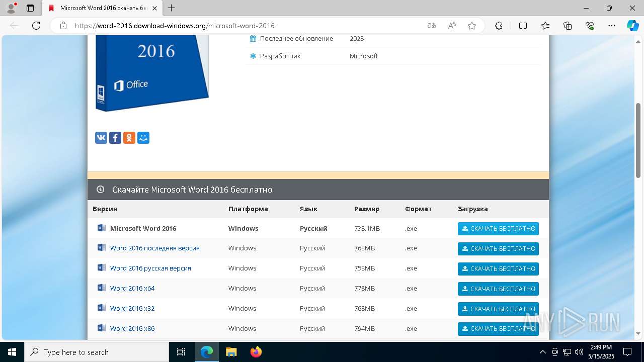The width and height of the screenshot is (644, 362).
Task: Click the clock showing 2:49 PM
Action: click(x=601, y=347)
